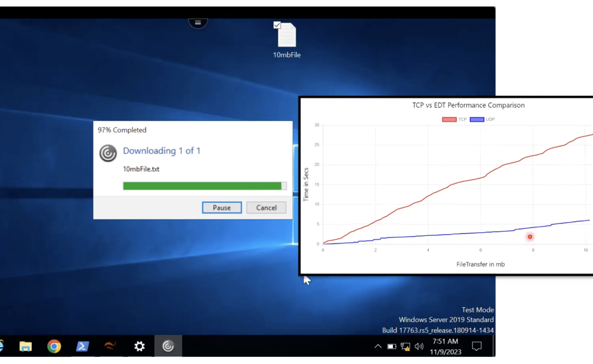Check the battery tray icon
Screen dimensions: 593x364
coord(392,346)
